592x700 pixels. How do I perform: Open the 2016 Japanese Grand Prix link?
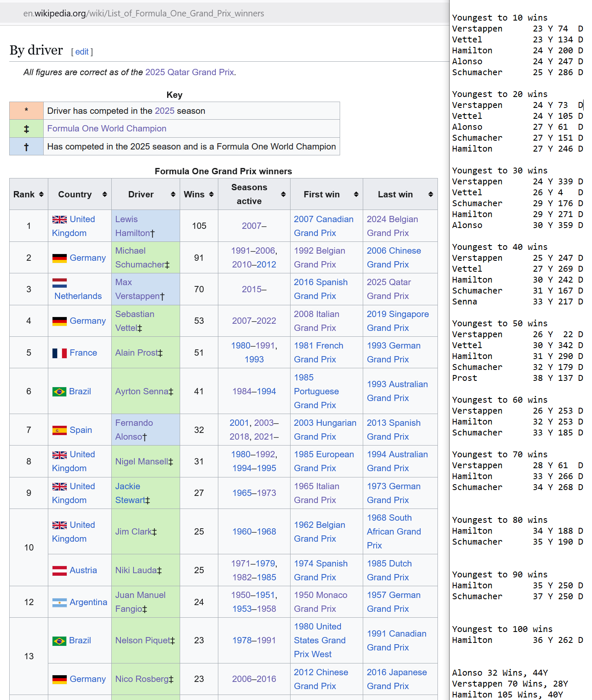click(397, 679)
